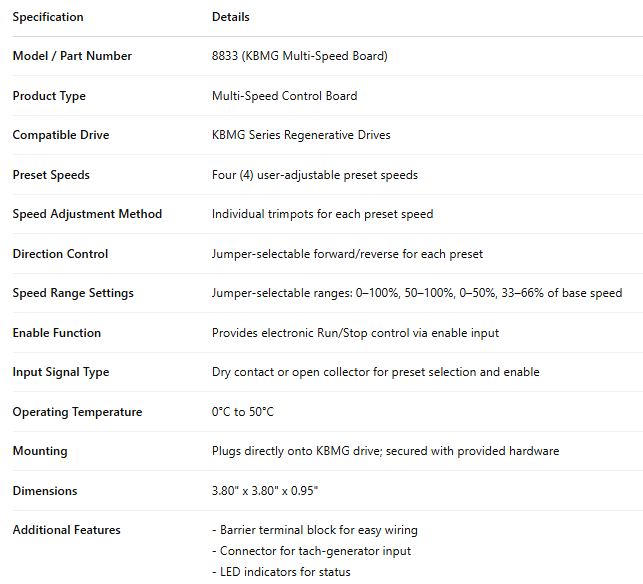Select 'Individual trimpots for each preset speed'
This screenshot has width=643, height=584.
tap(322, 214)
